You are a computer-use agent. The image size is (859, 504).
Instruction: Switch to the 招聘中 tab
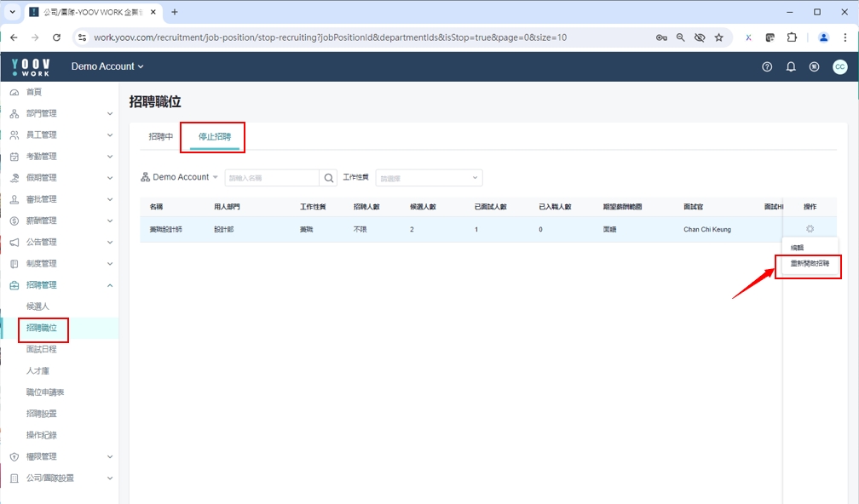161,136
